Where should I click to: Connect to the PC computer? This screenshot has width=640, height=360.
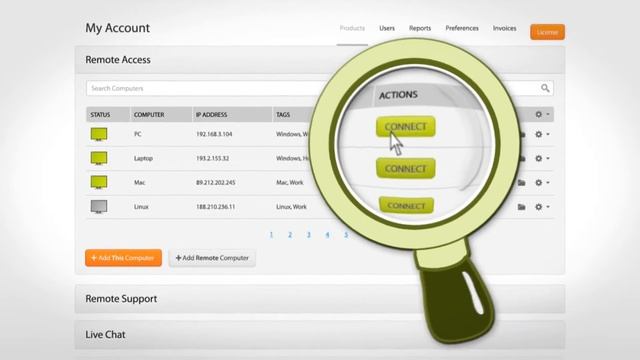point(405,127)
